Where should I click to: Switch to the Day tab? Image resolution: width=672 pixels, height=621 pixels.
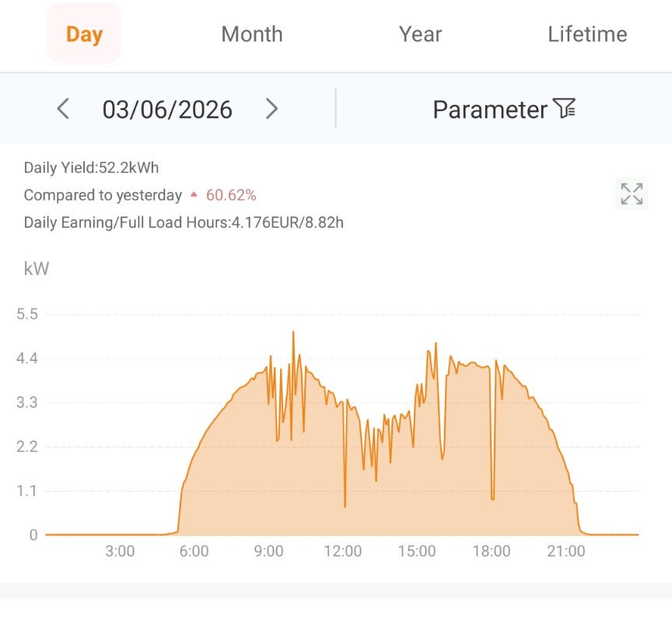click(84, 34)
